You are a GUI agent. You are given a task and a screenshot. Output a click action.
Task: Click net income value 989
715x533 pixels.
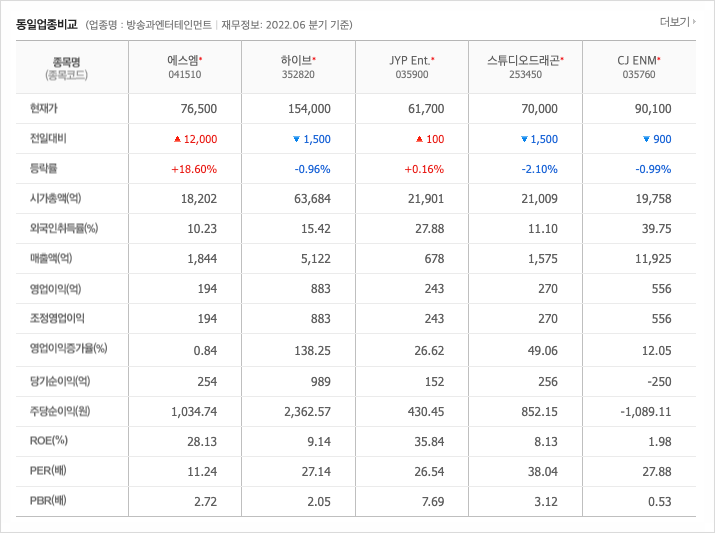(321, 382)
